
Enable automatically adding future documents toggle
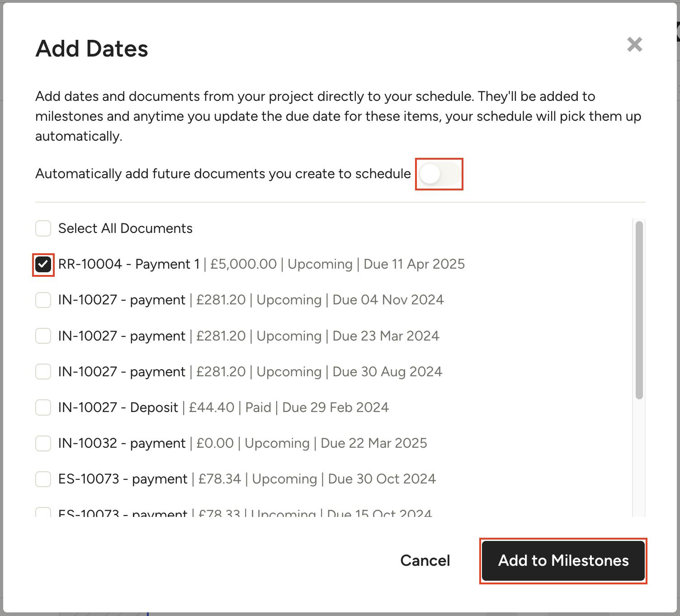(x=439, y=174)
